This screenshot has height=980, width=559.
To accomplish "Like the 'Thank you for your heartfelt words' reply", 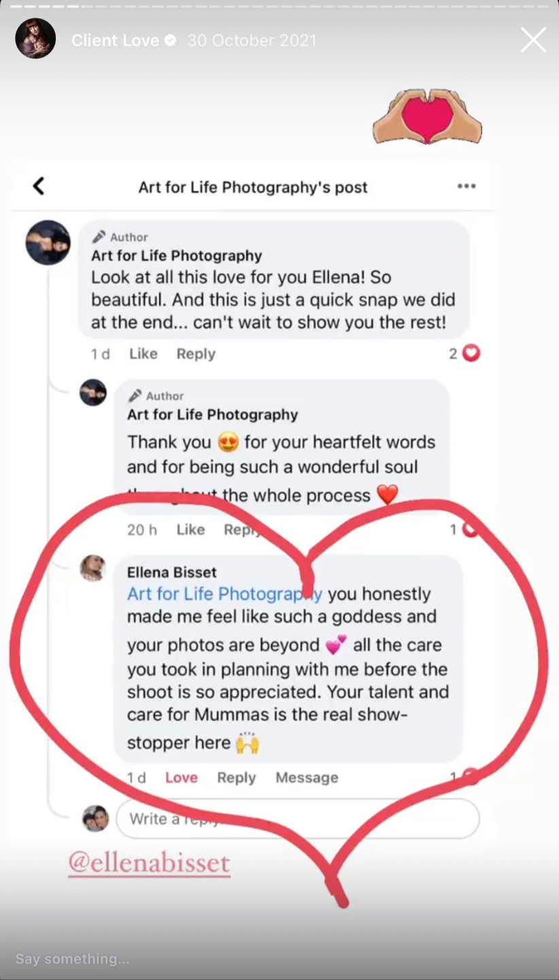I will click(x=190, y=529).
